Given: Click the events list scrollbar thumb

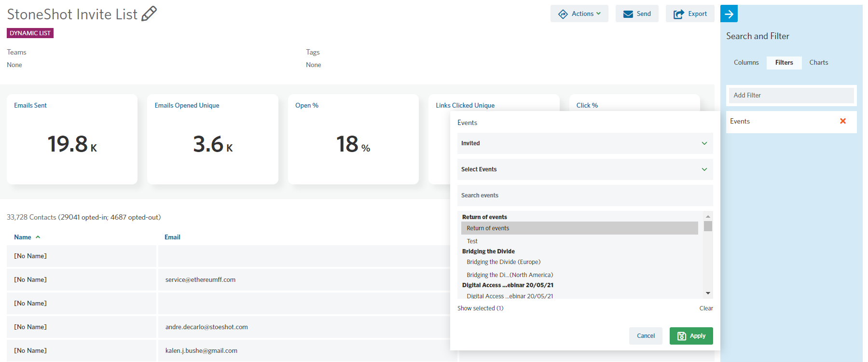Looking at the screenshot, I should (x=708, y=226).
